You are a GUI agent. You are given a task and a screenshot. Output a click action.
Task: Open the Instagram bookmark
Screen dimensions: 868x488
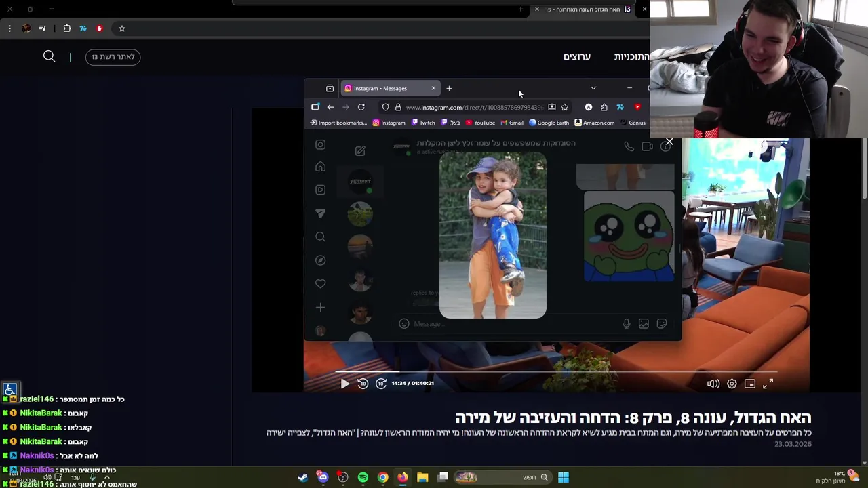pos(389,123)
